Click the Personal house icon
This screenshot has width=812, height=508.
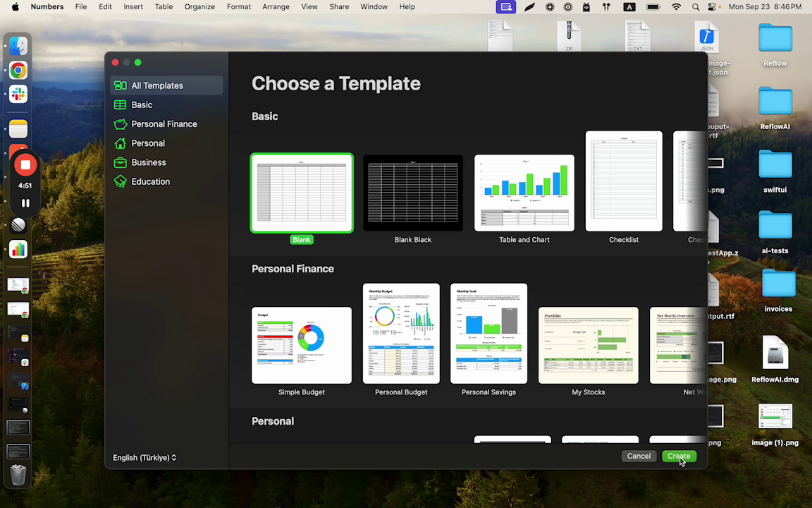tap(120, 143)
